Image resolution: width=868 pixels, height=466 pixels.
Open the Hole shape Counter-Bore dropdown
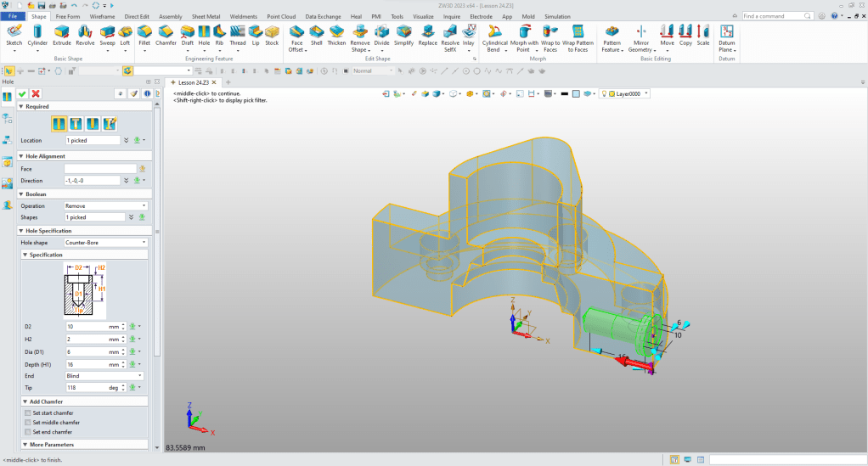(x=106, y=243)
